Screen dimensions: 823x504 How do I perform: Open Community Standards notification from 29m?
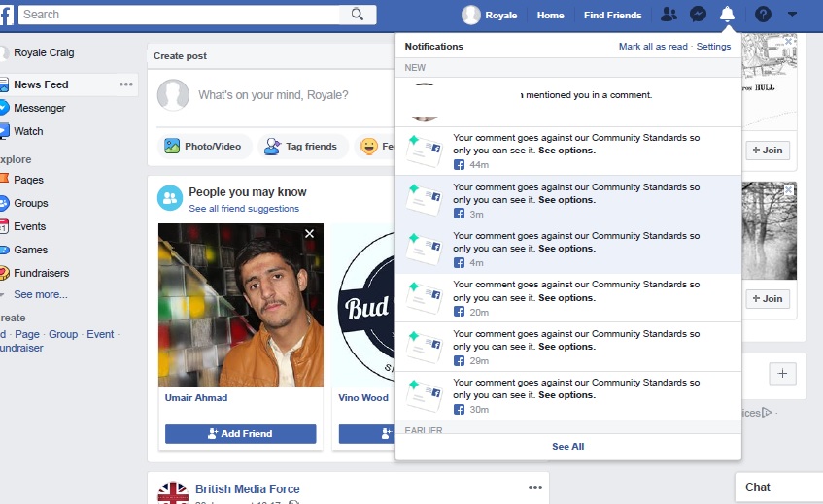pyautogui.click(x=568, y=348)
